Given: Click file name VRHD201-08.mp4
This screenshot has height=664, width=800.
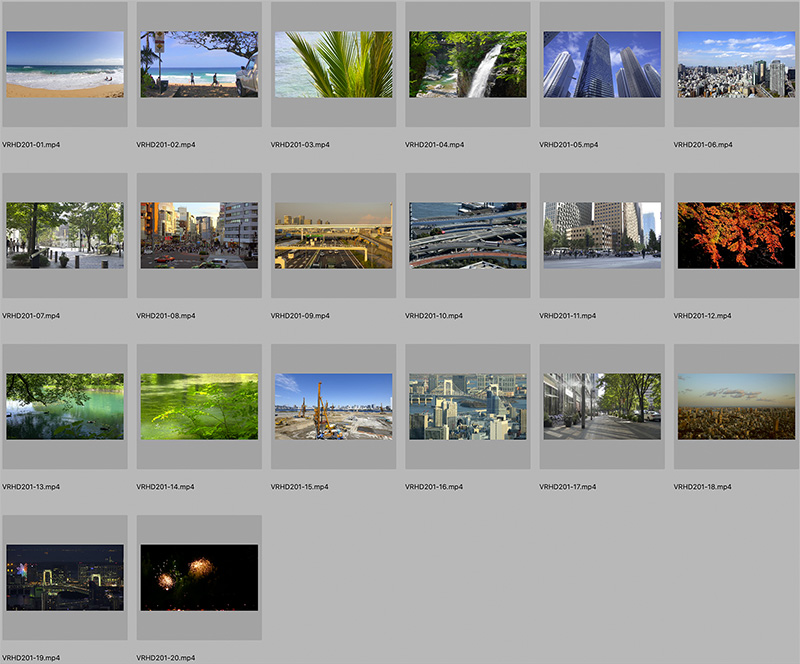Looking at the screenshot, I should pos(165,315).
